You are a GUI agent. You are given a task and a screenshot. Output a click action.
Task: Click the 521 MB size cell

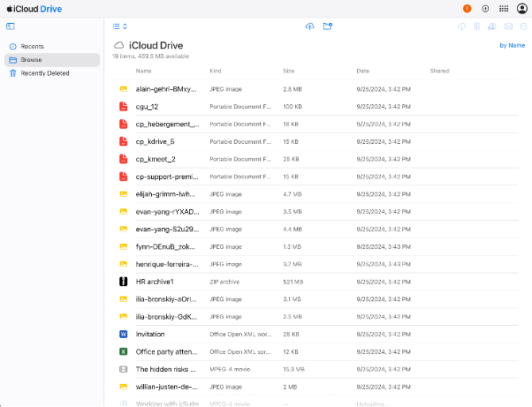click(293, 282)
